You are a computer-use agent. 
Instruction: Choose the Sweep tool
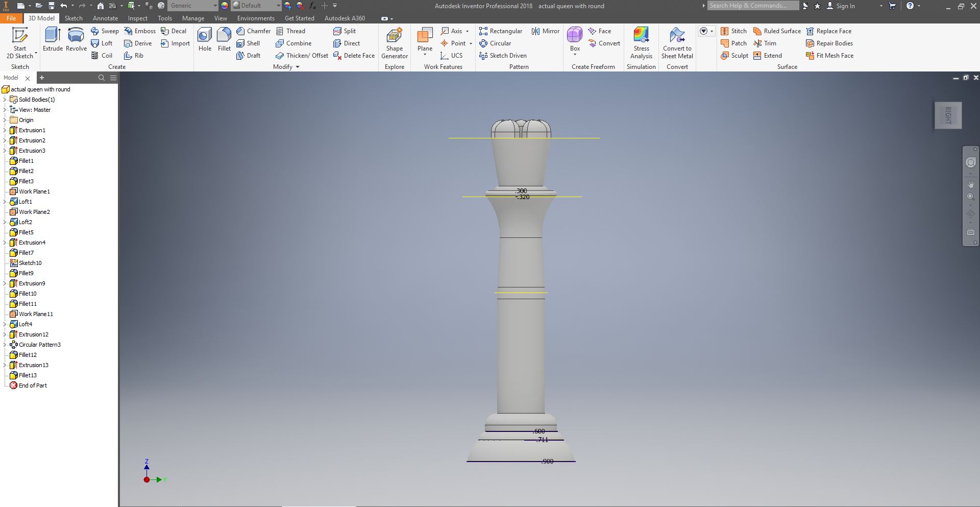pyautogui.click(x=105, y=31)
